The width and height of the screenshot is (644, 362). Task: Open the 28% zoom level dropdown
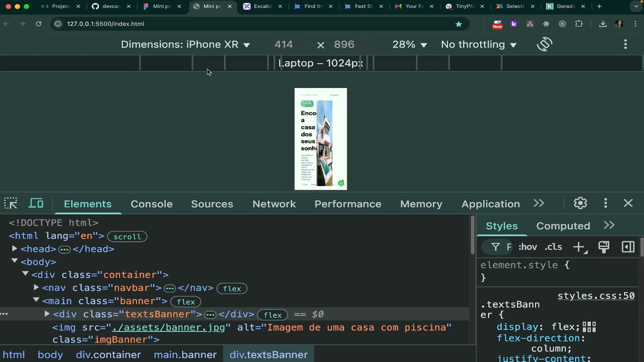(410, 44)
